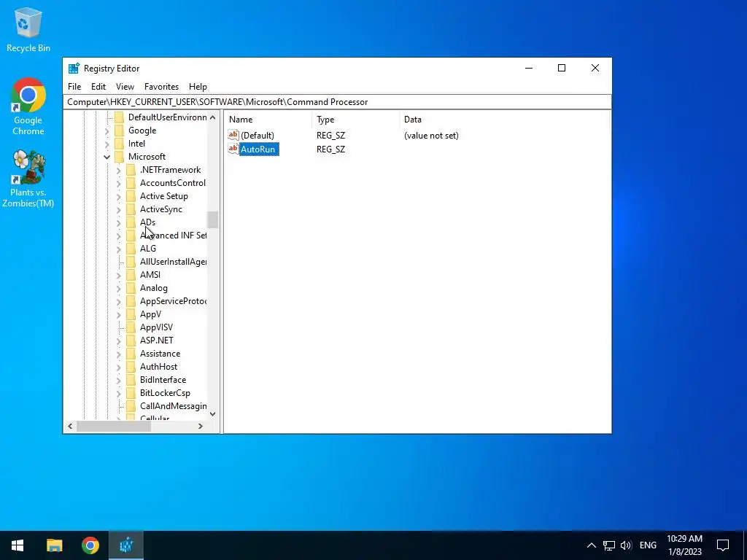This screenshot has height=560, width=747.
Task: Expand the Google key
Action: (107, 131)
